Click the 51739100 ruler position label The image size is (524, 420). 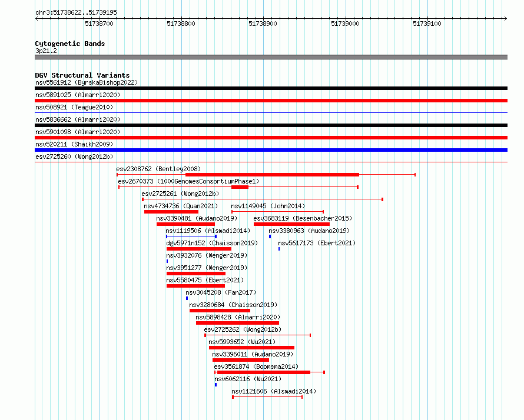click(427, 24)
